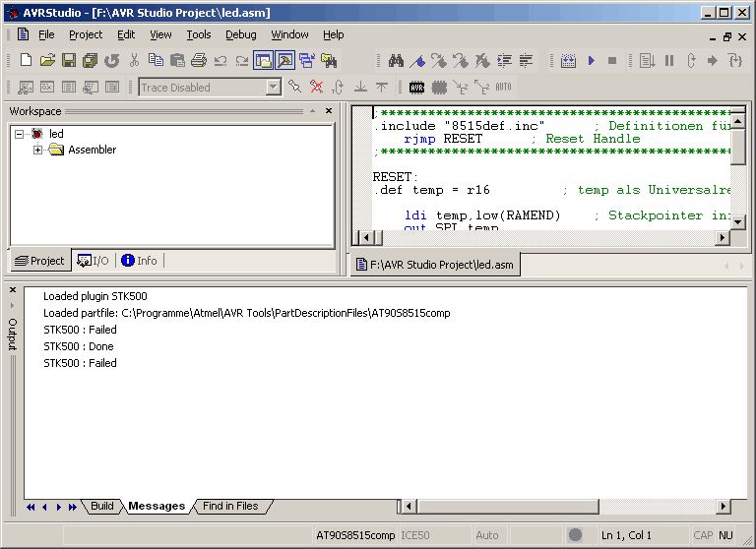This screenshot has width=756, height=549.
Task: Open the Trace Disabled dropdown
Action: pyautogui.click(x=273, y=88)
